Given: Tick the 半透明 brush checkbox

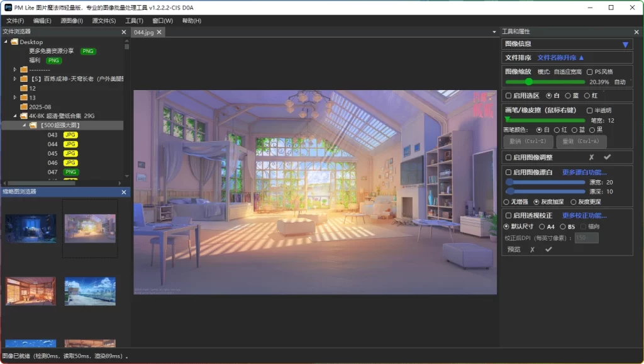Looking at the screenshot, I should coord(590,110).
